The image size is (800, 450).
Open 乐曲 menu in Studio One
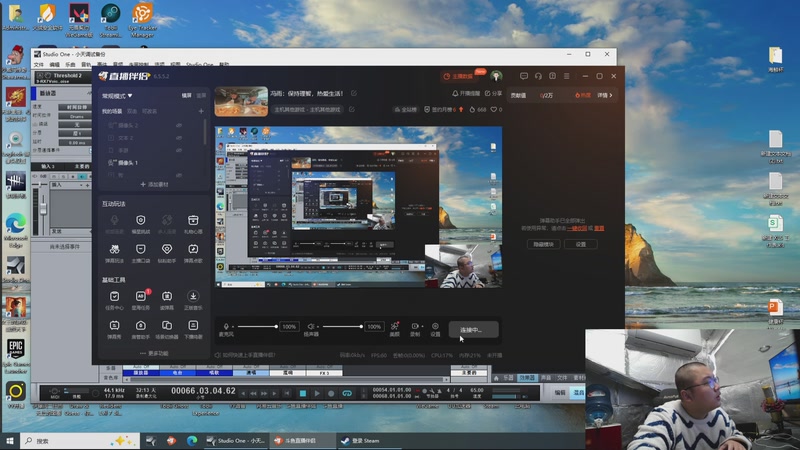tap(70, 65)
